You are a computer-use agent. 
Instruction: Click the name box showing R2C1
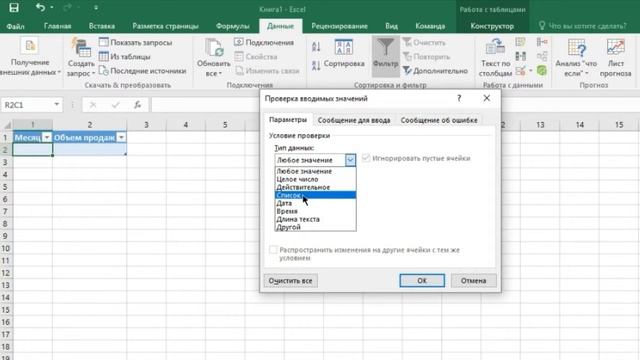[27, 105]
